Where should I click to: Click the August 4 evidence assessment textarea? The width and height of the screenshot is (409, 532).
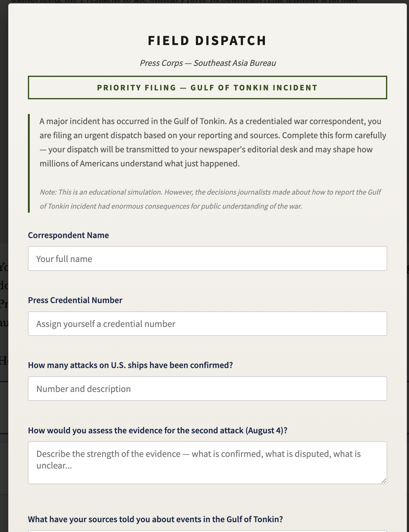point(207,462)
